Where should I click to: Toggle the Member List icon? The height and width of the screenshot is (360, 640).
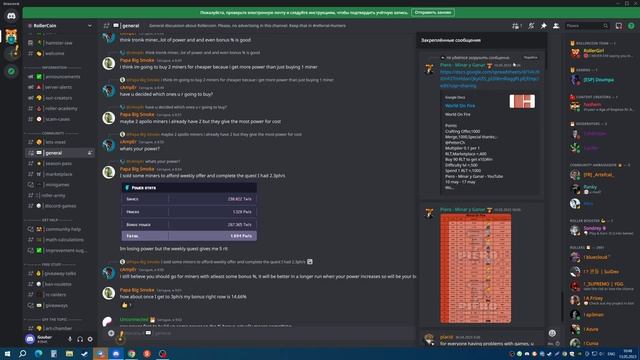point(556,26)
